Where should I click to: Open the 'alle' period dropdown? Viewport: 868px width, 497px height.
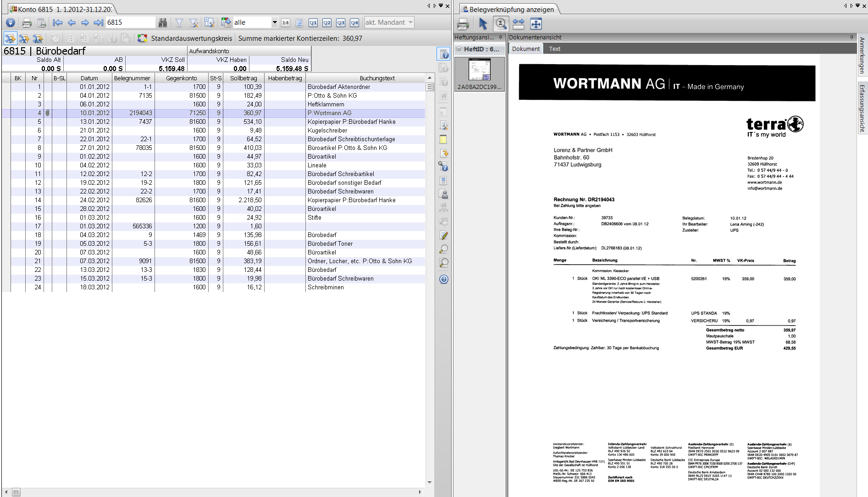(x=274, y=22)
